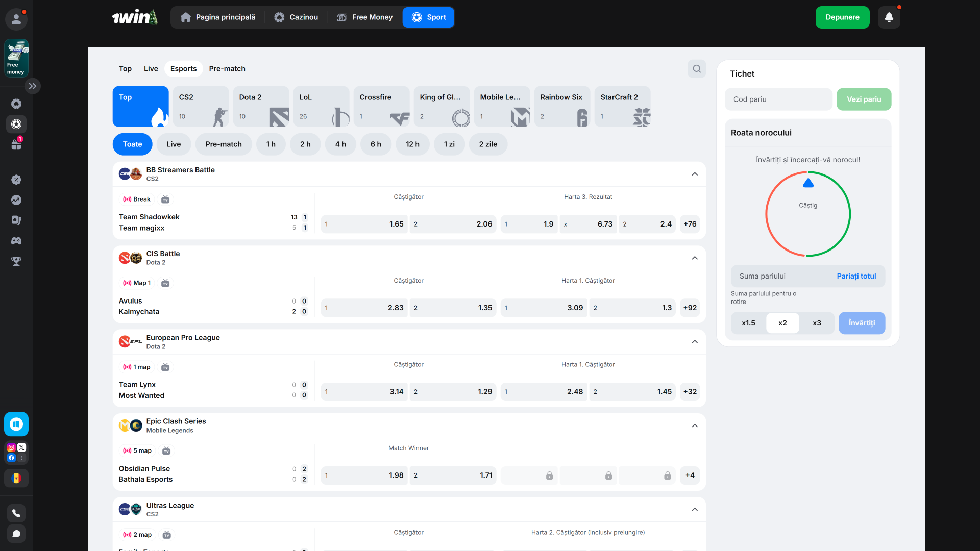Open the gift box icon with badge

coord(16,145)
